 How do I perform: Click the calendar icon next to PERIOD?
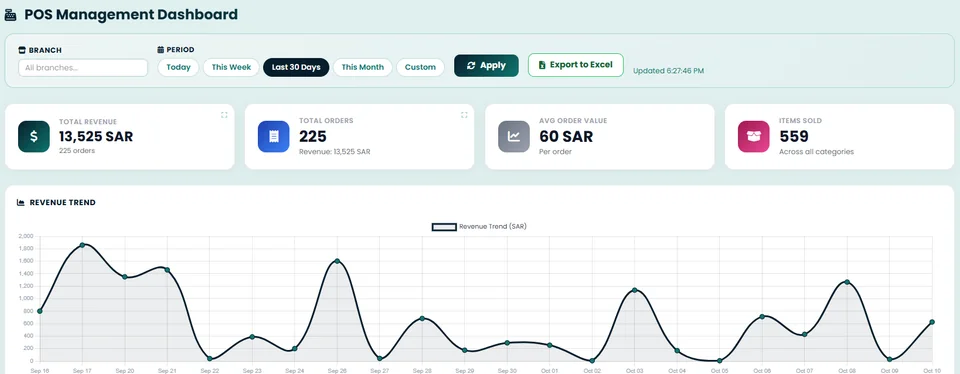pos(160,50)
